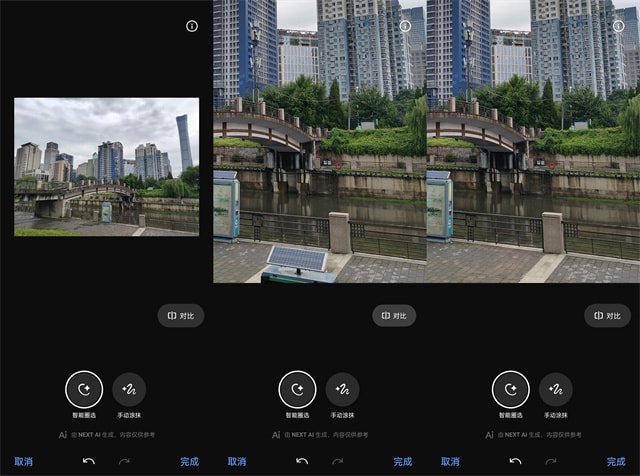The width and height of the screenshot is (640, 476).
Task: Toggle 对比 compare in the right screen
Action: point(607,316)
